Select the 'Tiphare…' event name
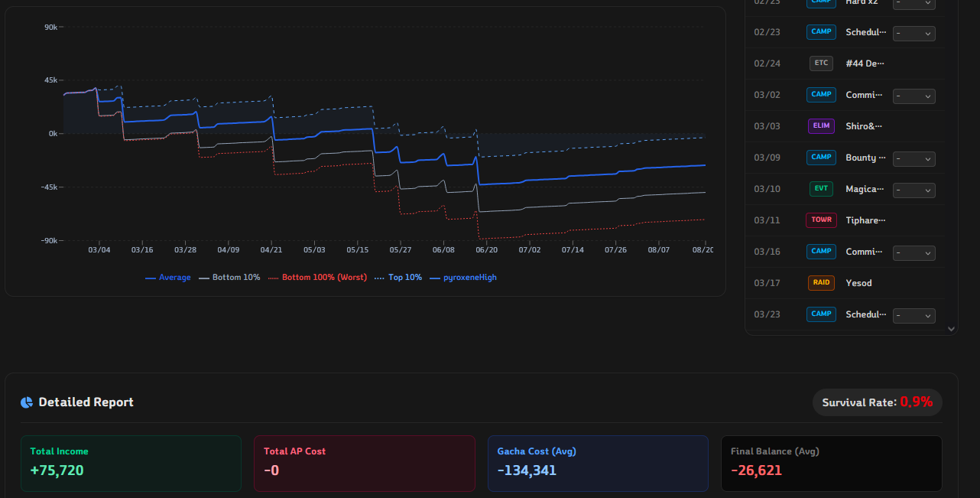Viewport: 980px width, 498px height. [865, 220]
